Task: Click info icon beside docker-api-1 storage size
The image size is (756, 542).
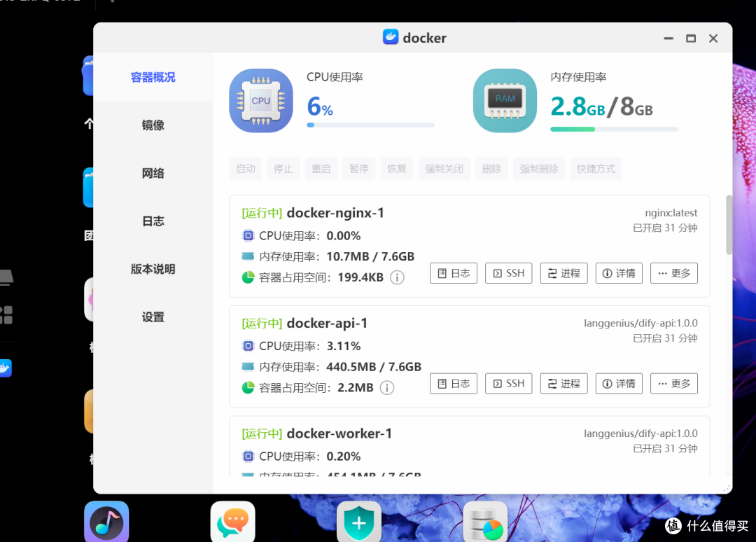Action: coord(387,387)
